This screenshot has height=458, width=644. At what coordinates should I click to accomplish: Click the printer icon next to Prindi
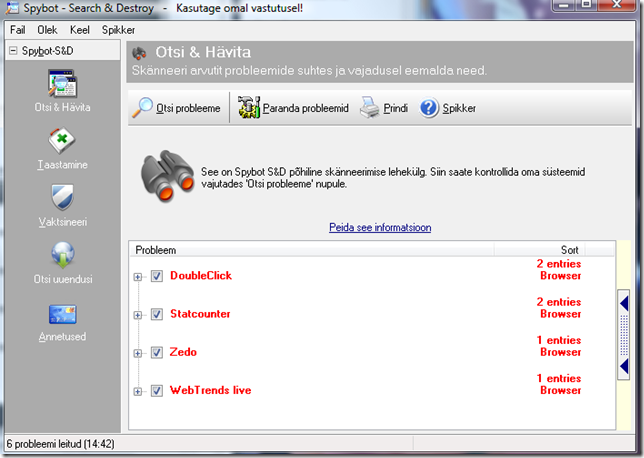tap(370, 108)
